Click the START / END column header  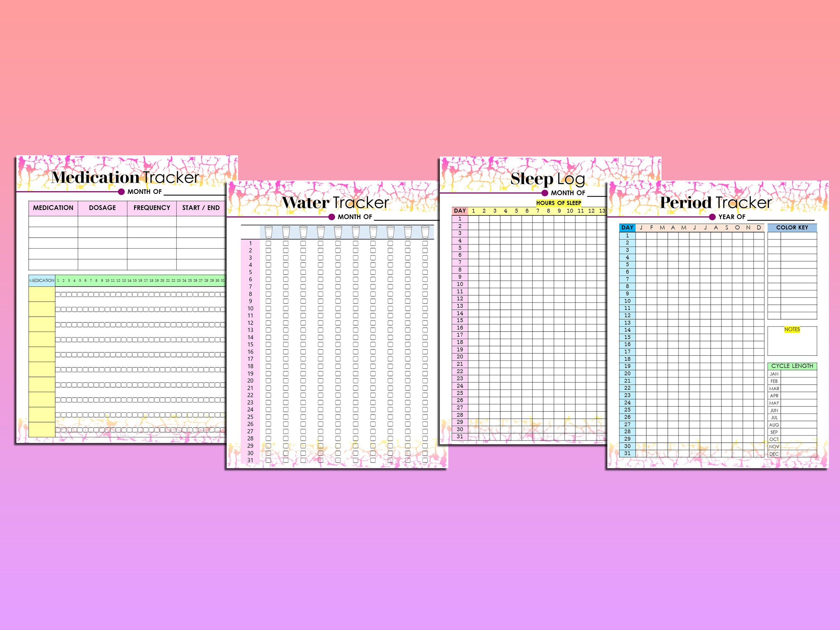pyautogui.click(x=201, y=208)
